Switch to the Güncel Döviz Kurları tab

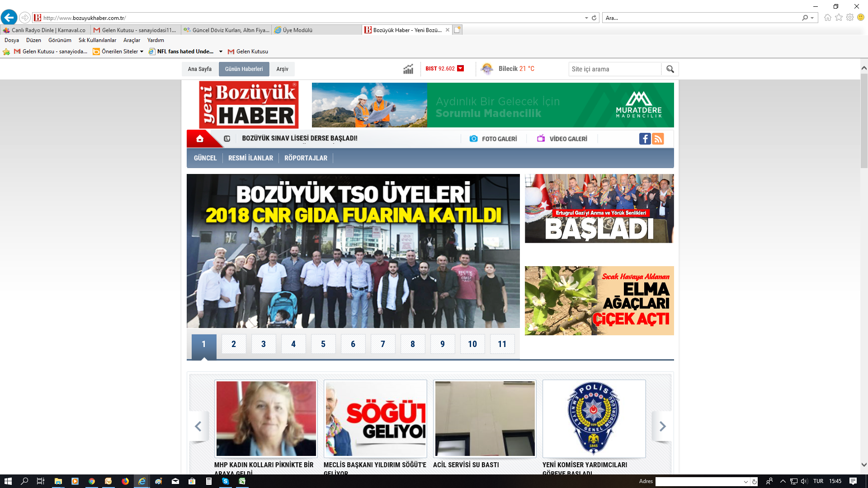coord(226,30)
